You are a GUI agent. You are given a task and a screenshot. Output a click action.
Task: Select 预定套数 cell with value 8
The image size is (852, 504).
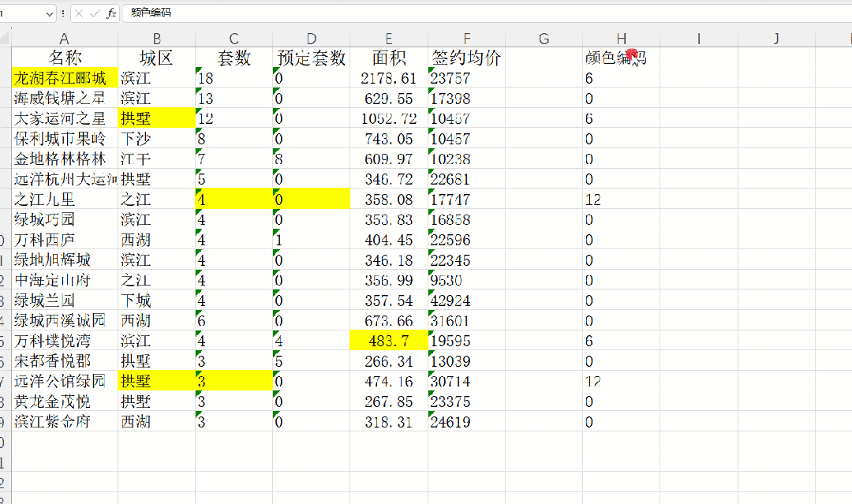pyautogui.click(x=312, y=159)
